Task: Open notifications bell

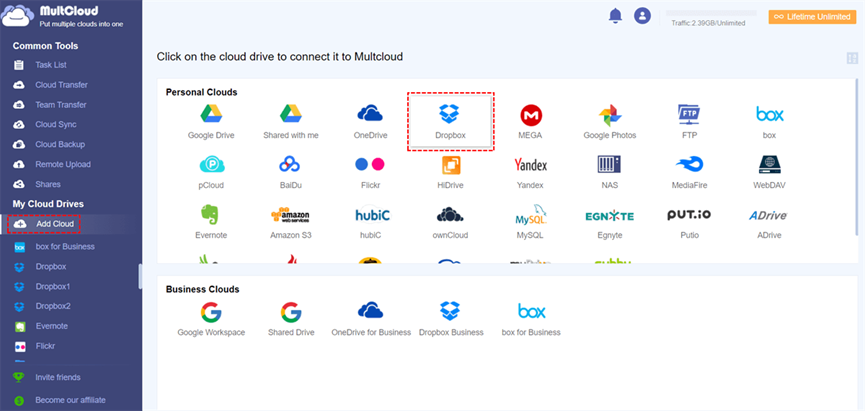Action: 615,16
